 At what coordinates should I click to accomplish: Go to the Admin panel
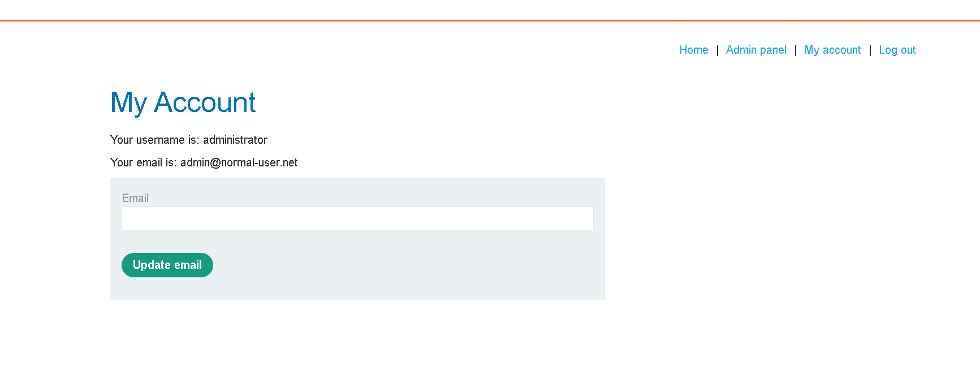pyautogui.click(x=756, y=50)
